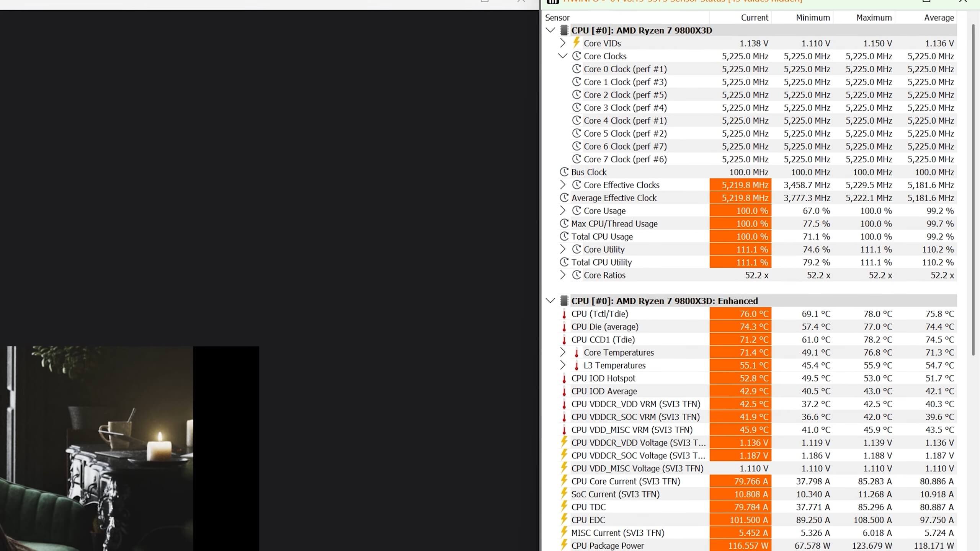Collapse the CPU [#0]: AMD Ryzen 7 9800X3D group
The image size is (980, 551).
(x=550, y=30)
